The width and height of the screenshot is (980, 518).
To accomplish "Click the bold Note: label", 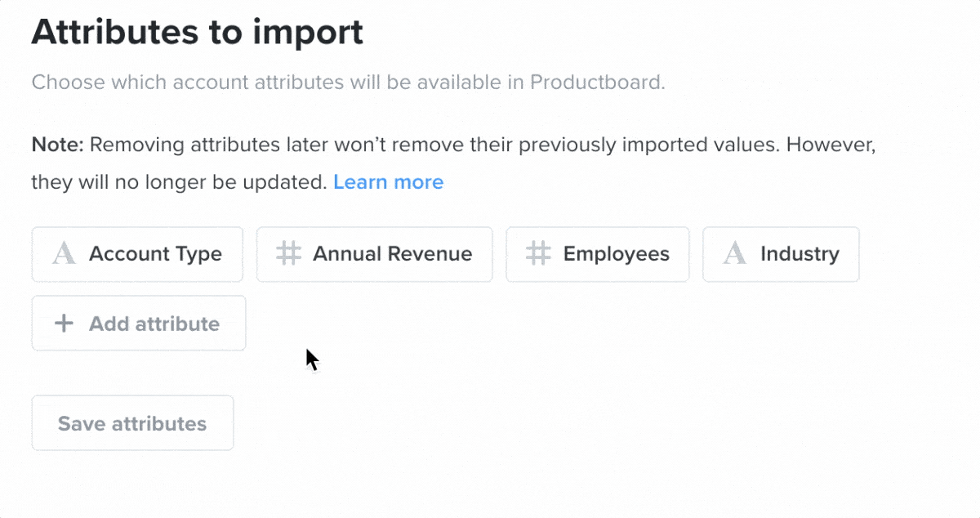I will pos(57,145).
